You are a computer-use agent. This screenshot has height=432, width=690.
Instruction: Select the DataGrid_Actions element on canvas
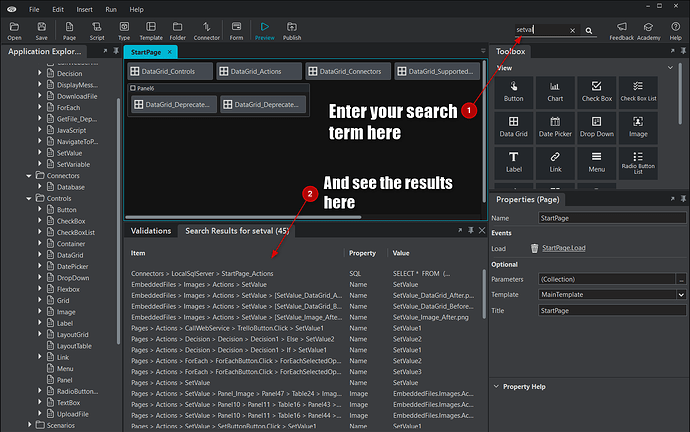pyautogui.click(x=259, y=71)
